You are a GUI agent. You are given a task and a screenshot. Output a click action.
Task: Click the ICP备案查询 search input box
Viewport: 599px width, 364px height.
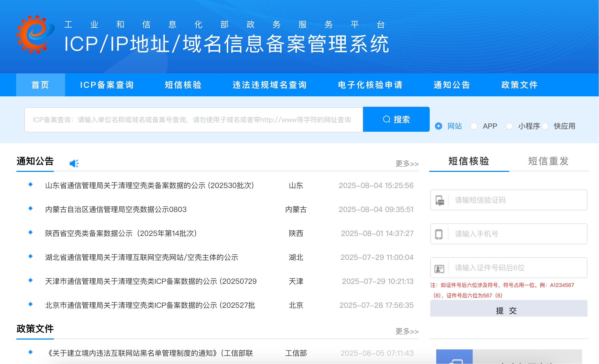(x=193, y=120)
